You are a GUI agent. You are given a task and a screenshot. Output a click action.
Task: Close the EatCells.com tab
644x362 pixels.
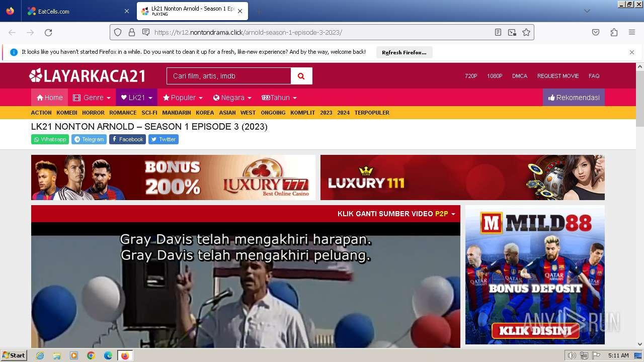pos(126,11)
